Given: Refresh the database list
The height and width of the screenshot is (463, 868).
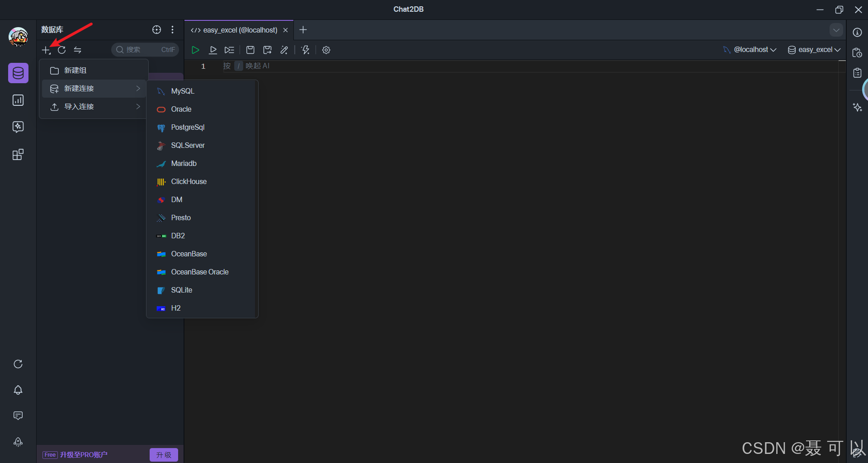Looking at the screenshot, I should [62, 50].
